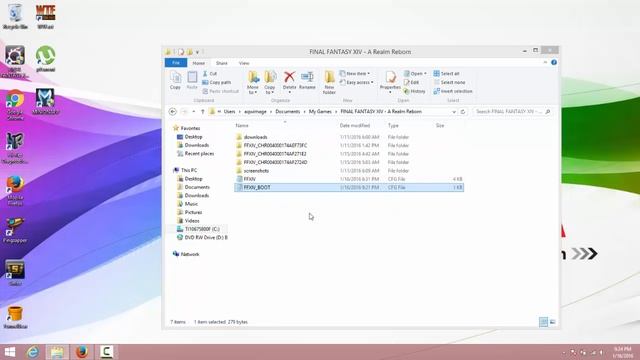Open Documents under This PC
The width and height of the screenshot is (640, 360).
197,187
